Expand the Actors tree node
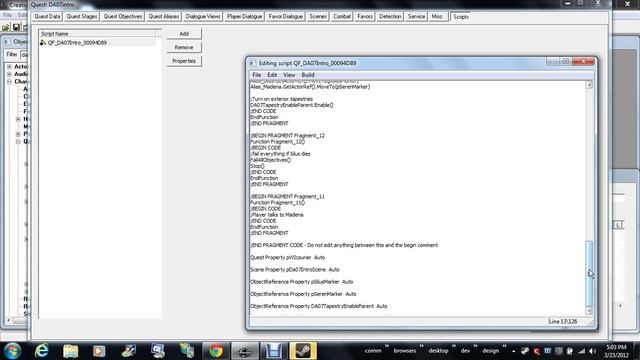This screenshot has height=360, width=640. (9, 66)
